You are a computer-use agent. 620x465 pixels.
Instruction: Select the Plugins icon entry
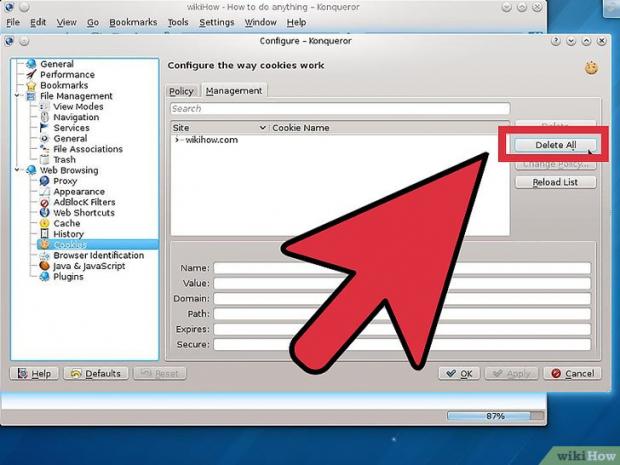pyautogui.click(x=45, y=277)
